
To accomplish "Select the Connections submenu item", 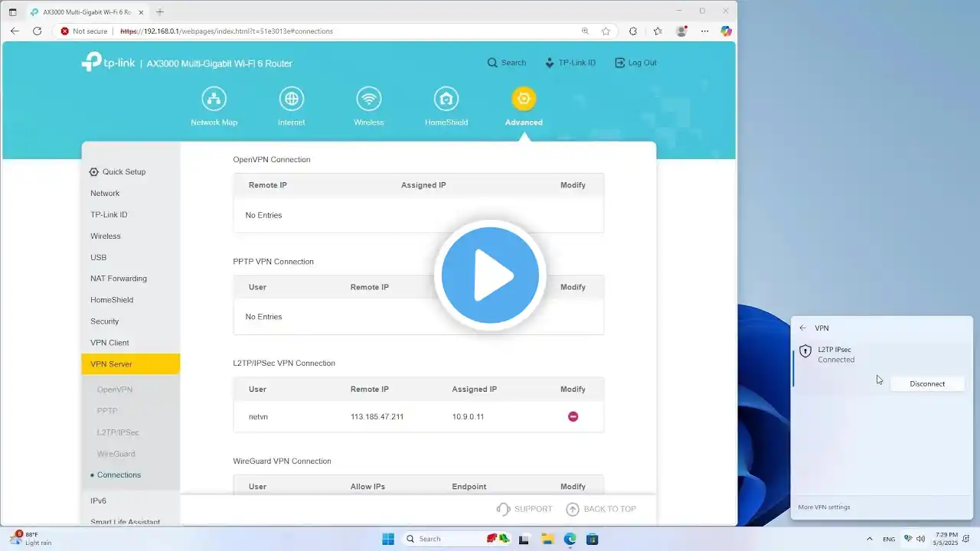I will pos(119,475).
